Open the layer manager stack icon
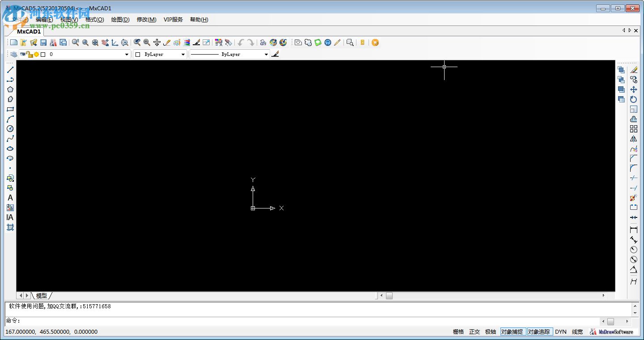Image resolution: width=644 pixels, height=340 pixels. pos(14,54)
